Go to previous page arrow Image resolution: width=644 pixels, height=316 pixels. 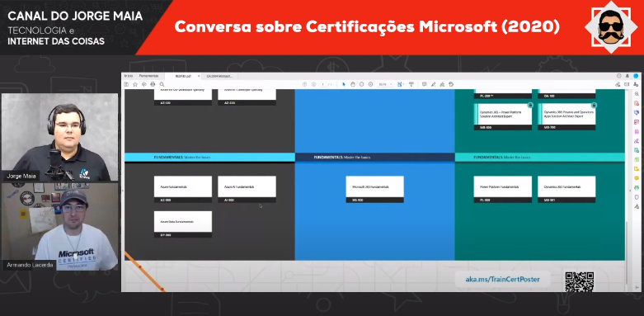tap(305, 84)
